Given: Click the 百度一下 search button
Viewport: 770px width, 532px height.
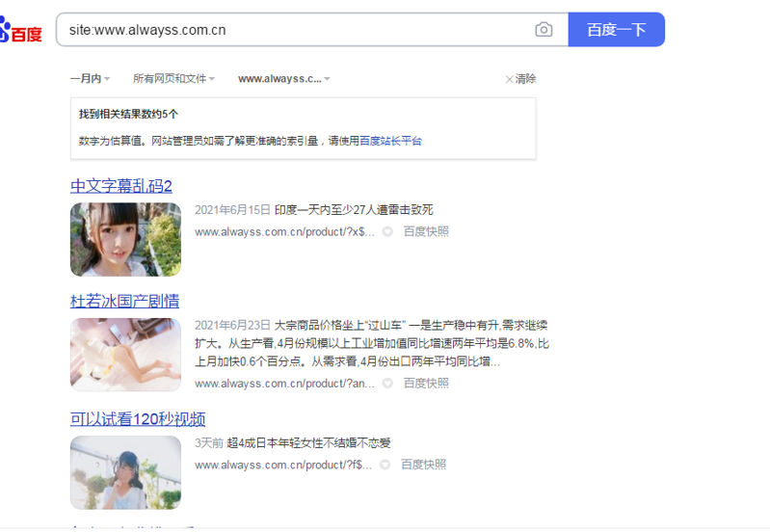Looking at the screenshot, I should point(617,30).
